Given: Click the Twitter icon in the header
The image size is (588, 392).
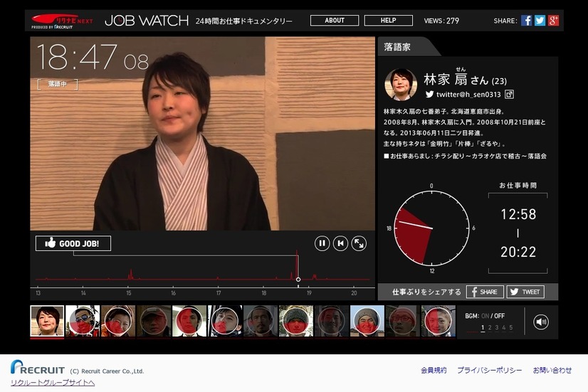Looking at the screenshot, I should (x=540, y=20).
